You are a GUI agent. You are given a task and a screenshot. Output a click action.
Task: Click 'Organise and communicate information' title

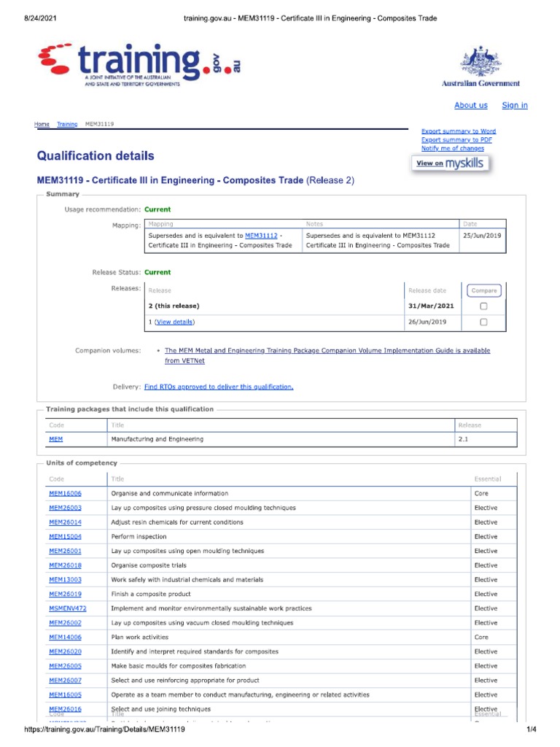coord(169,494)
